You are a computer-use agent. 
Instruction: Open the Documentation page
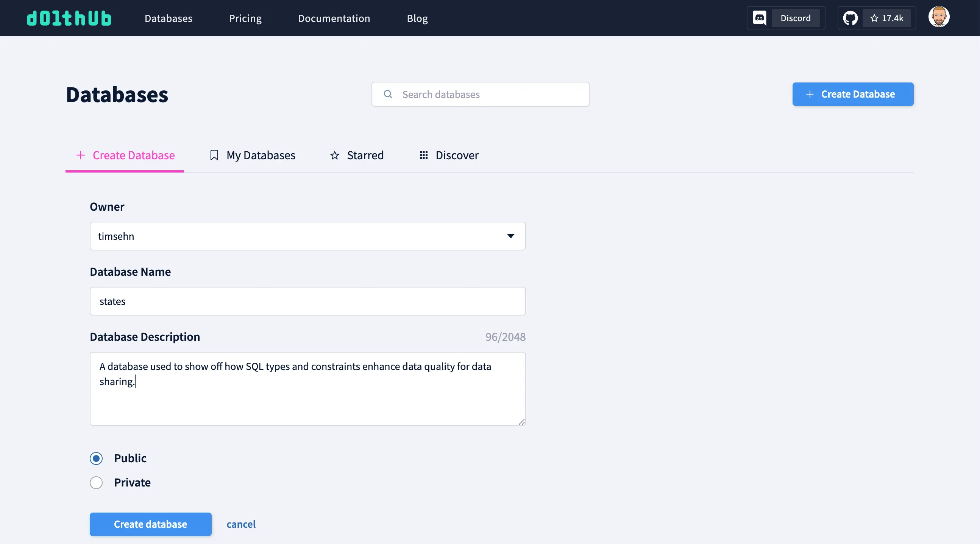coord(334,18)
